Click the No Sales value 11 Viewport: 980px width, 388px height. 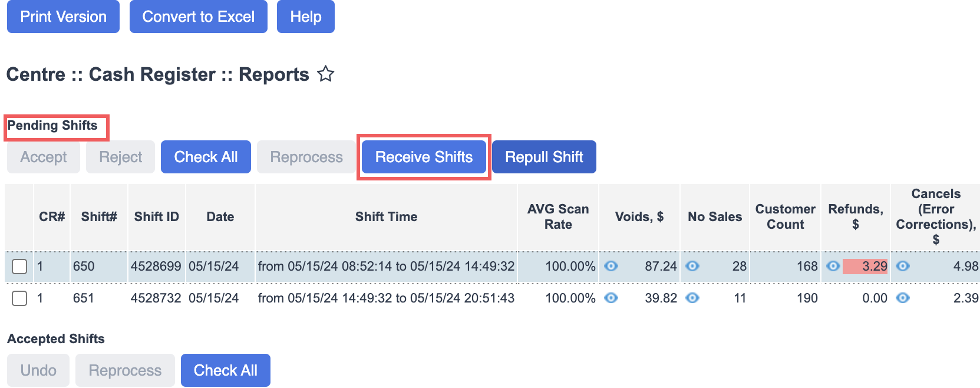tap(740, 298)
